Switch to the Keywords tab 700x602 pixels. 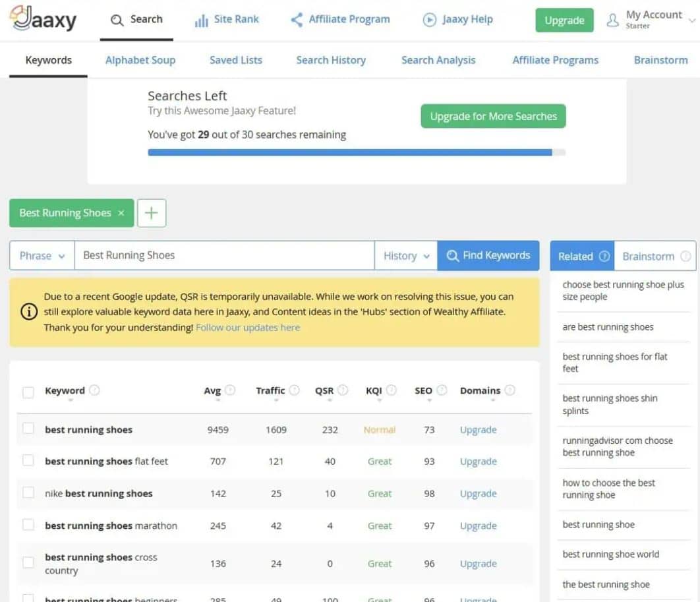49,60
